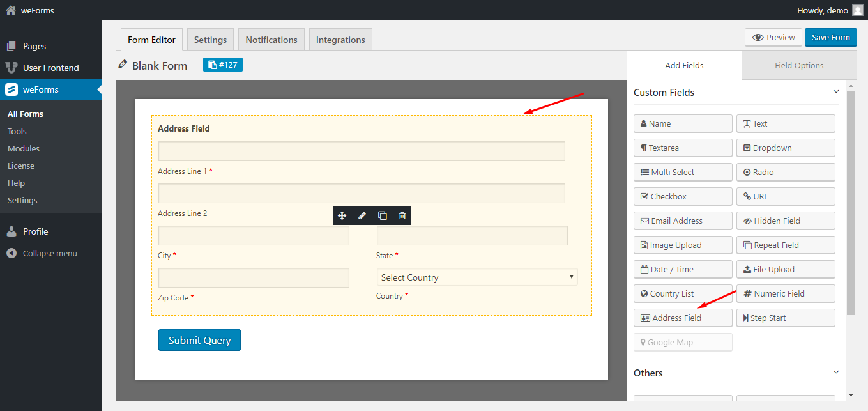This screenshot has width=868, height=411.
Task: Click the form ID #127 copy badge
Action: [223, 65]
